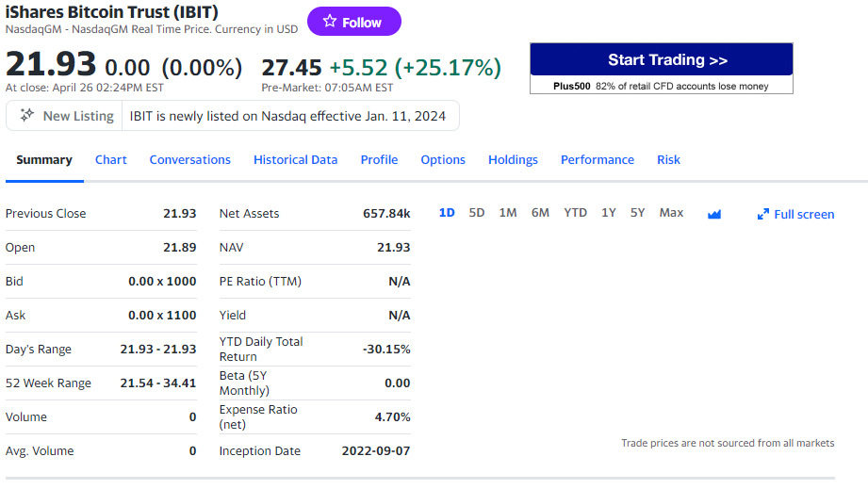868x489 pixels.
Task: Open the Conversations tab
Action: [189, 160]
